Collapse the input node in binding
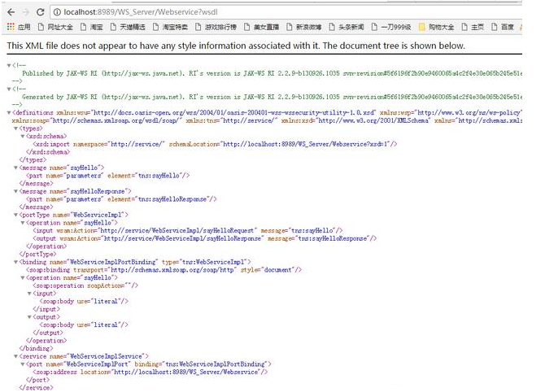Screen dimensions: 545x392 pyautogui.click(x=29, y=294)
